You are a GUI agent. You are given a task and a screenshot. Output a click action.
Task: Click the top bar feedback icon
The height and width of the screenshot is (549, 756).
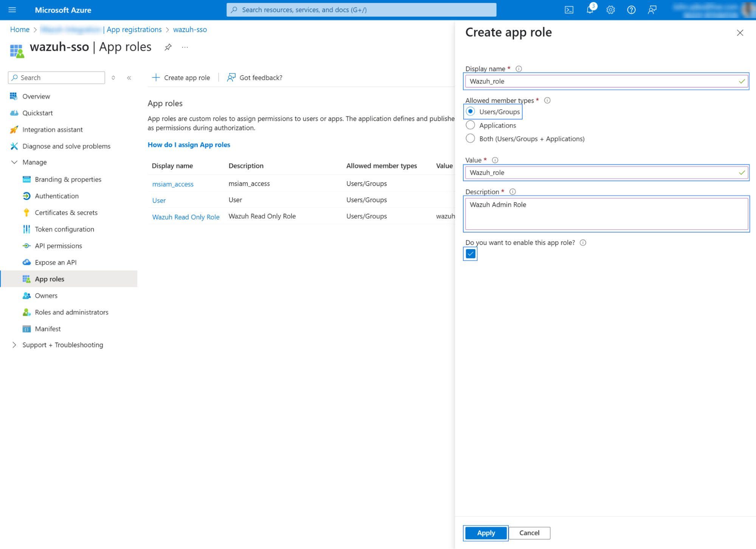652,10
